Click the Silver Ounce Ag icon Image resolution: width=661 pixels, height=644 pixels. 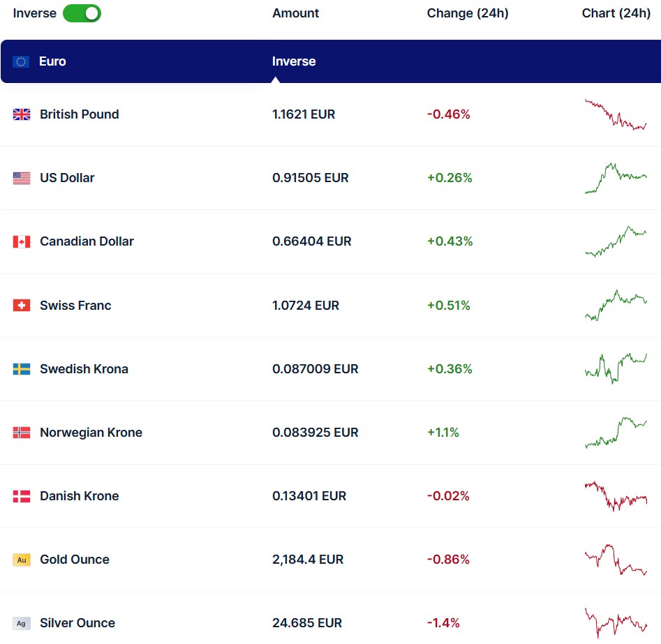coord(22,623)
